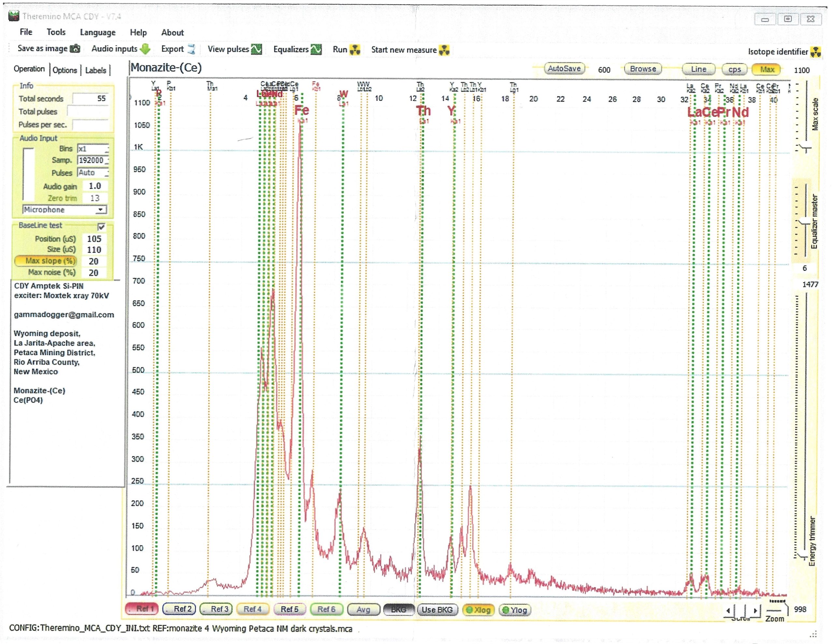Open the Isotope identifier icon
This screenshot has width=834, height=644.
(816, 52)
